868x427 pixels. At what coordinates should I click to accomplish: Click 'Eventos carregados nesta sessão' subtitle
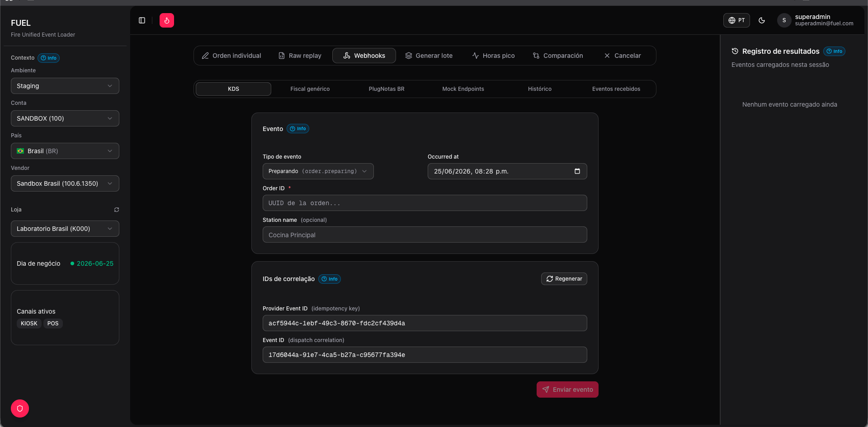[780, 65]
